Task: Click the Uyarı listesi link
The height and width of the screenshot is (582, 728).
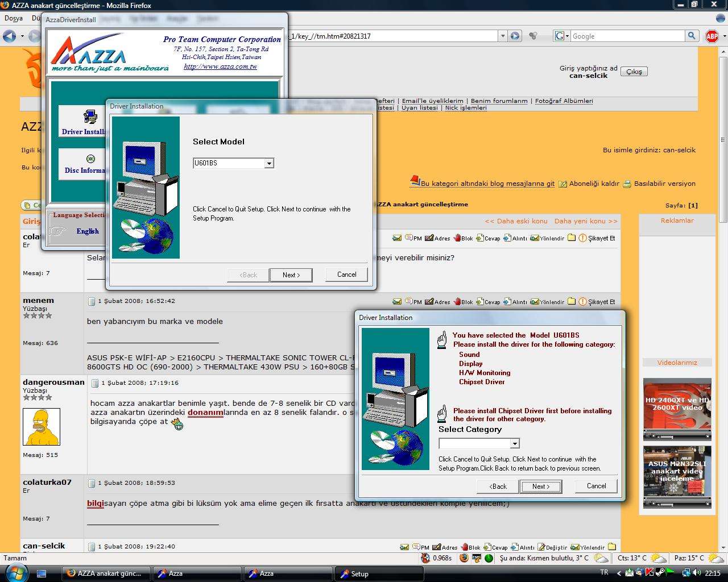Action: (420, 107)
